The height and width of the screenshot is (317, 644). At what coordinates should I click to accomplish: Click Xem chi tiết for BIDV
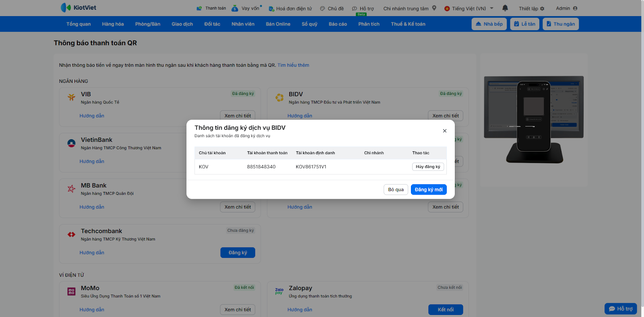[x=446, y=116]
